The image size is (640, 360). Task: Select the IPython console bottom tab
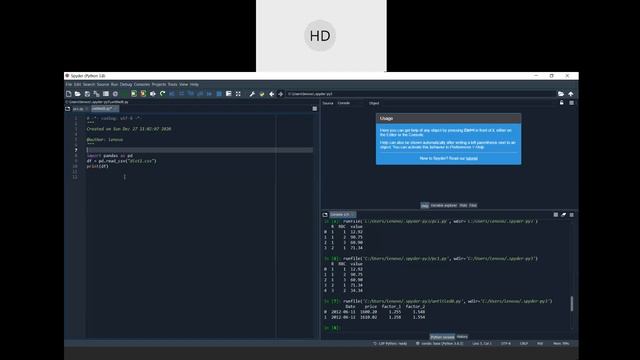pos(442,337)
